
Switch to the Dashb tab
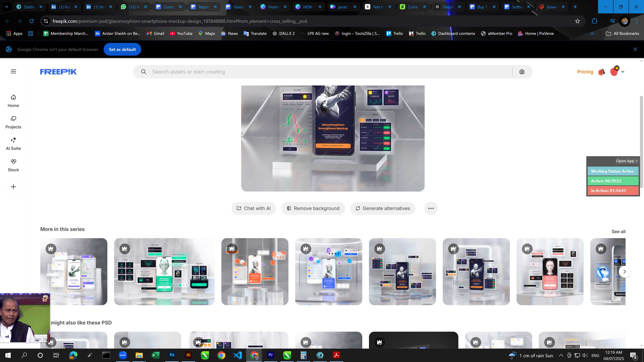coord(30,7)
